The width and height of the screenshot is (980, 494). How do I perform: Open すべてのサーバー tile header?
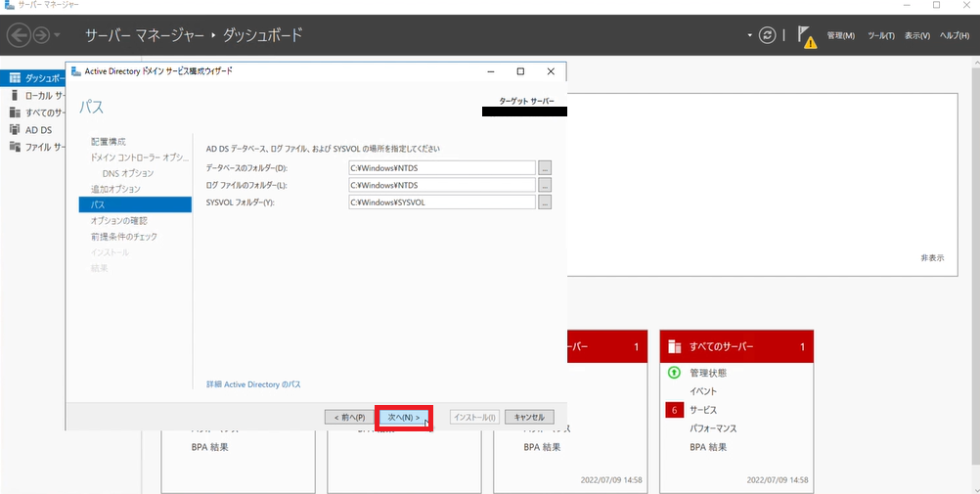coord(736,346)
